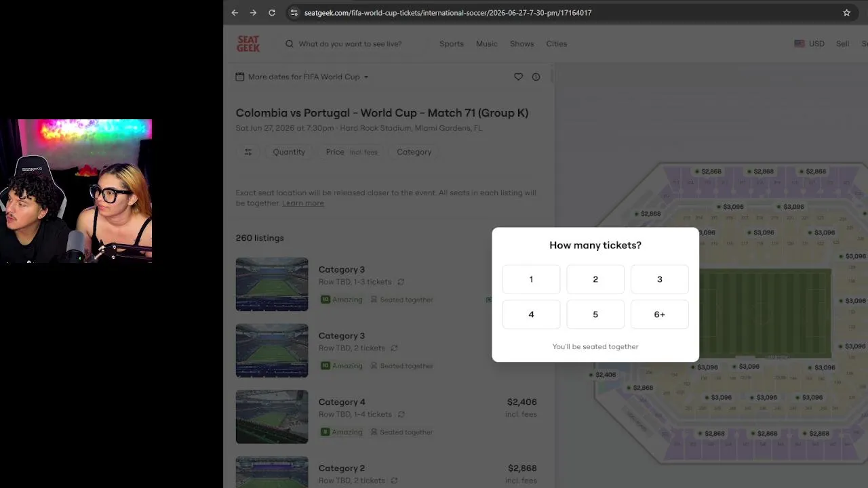
Task: Choose 2 tickets
Action: coord(595,279)
